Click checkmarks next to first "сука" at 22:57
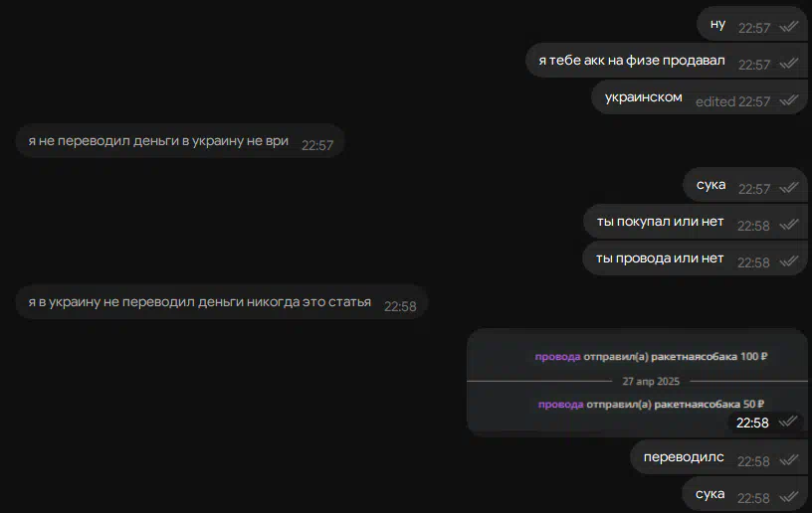The image size is (812, 513). point(789,188)
